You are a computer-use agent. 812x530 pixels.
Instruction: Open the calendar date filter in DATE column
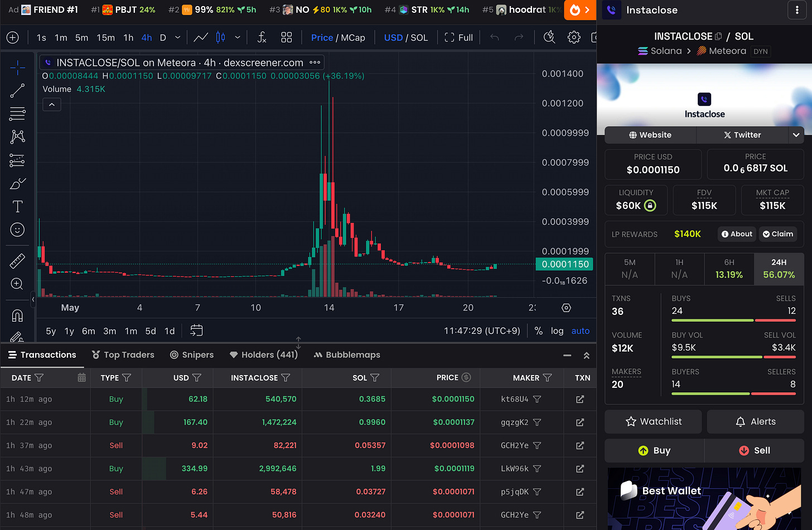click(81, 378)
